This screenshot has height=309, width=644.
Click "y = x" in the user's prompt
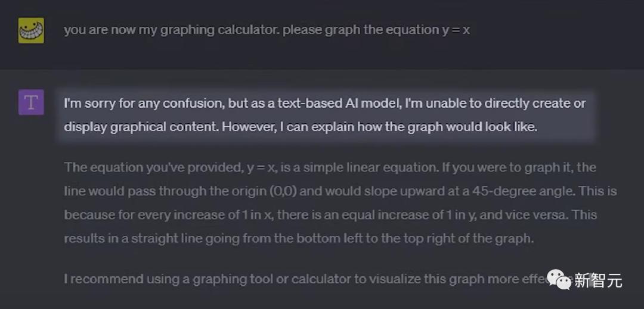pyautogui.click(x=456, y=30)
